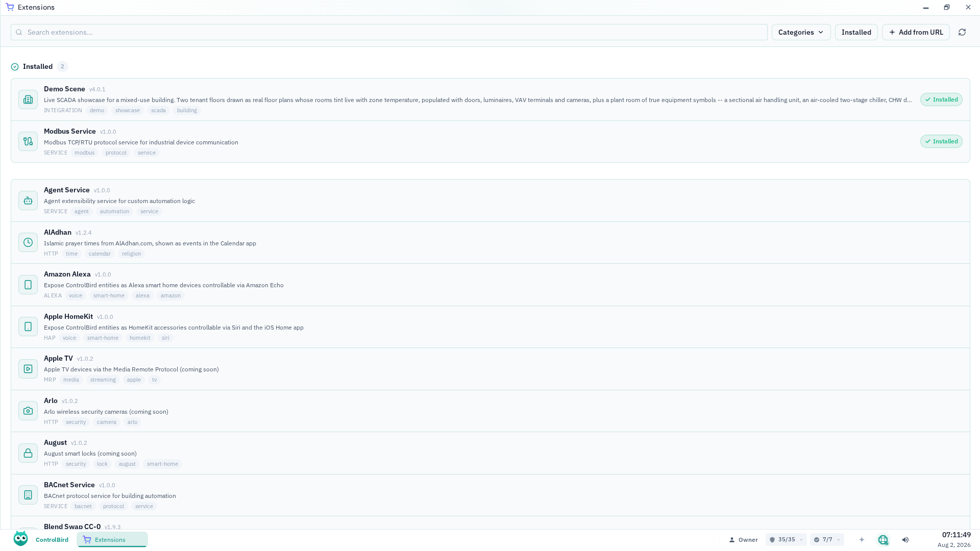The height and width of the screenshot is (551, 980).
Task: Select the 'modbus' tag on Modbus Service
Action: [84, 153]
